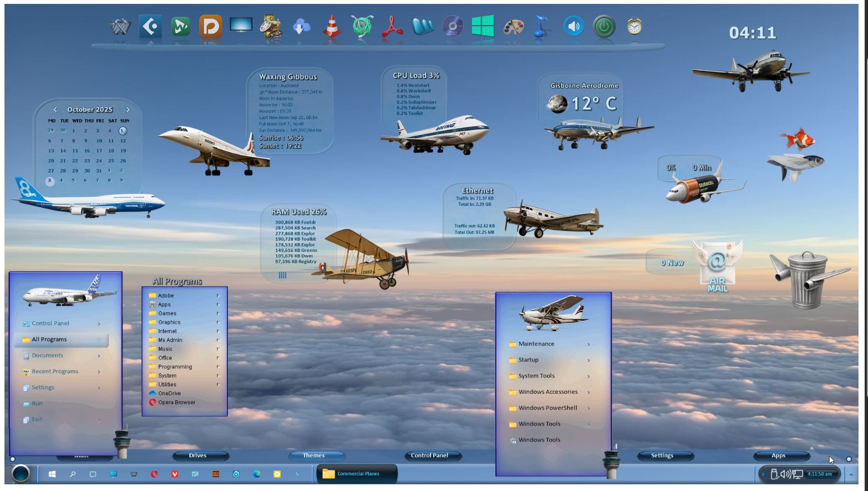Launch VLC media player from the dock
The image size is (868, 491).
pyautogui.click(x=332, y=27)
